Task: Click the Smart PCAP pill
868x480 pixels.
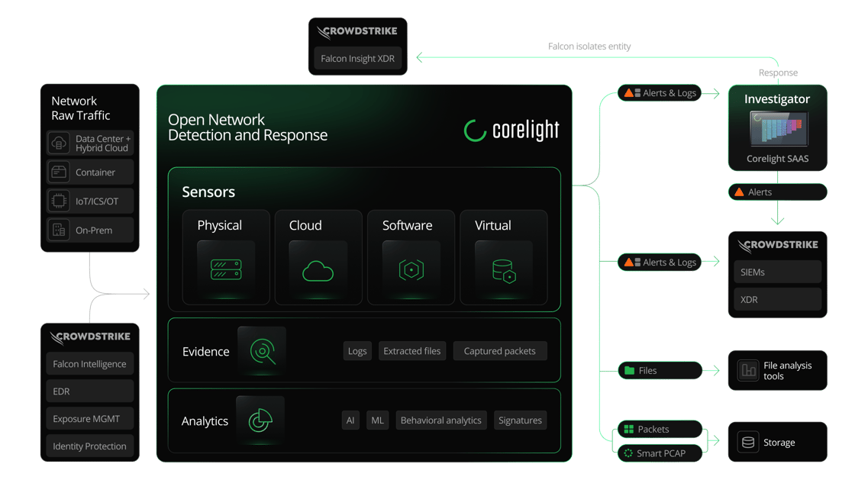Action: [x=660, y=453]
